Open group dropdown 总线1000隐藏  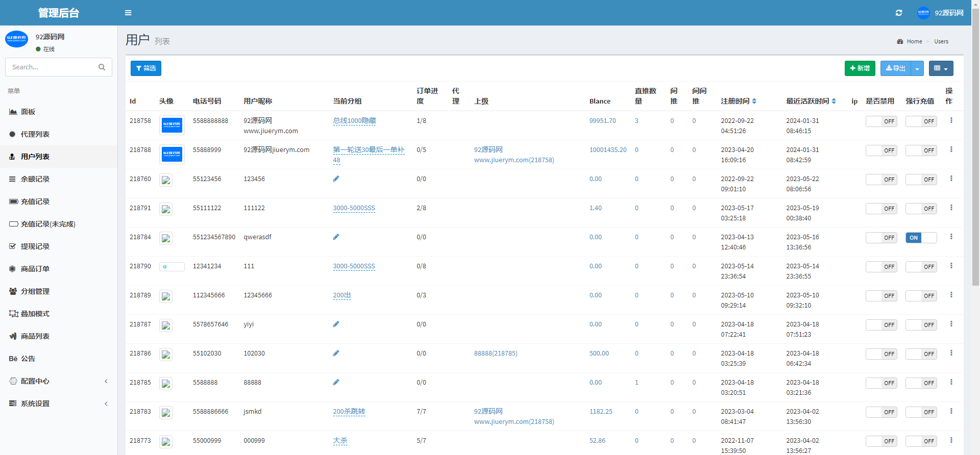pyautogui.click(x=354, y=121)
